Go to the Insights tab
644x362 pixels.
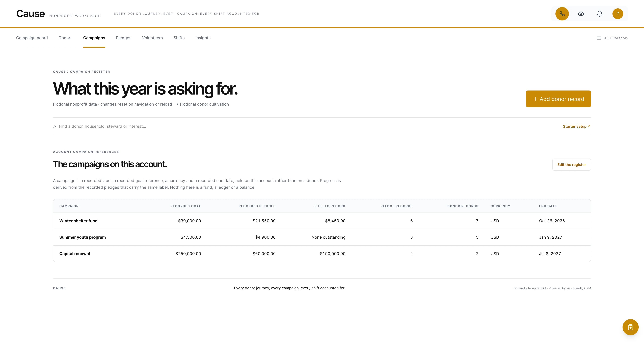[x=203, y=38]
